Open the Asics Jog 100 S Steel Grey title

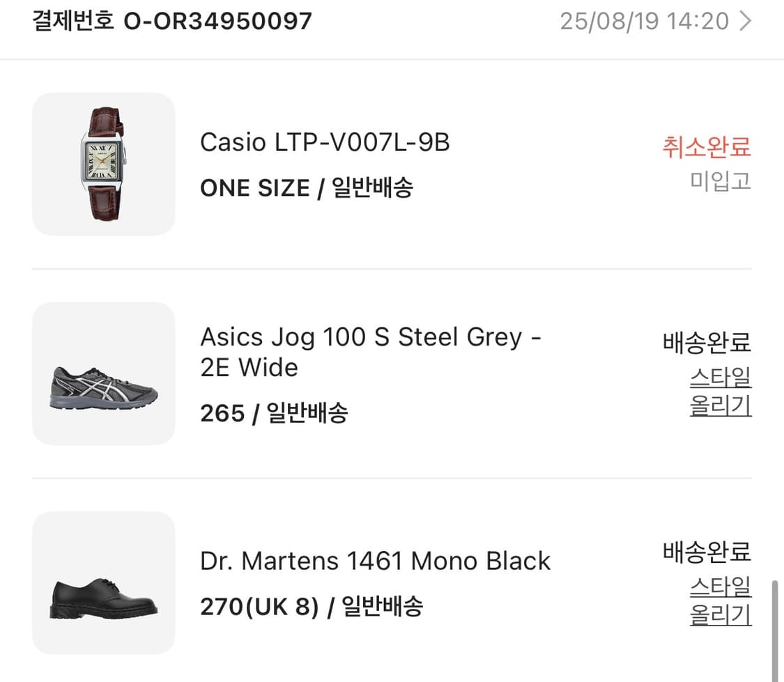click(370, 352)
